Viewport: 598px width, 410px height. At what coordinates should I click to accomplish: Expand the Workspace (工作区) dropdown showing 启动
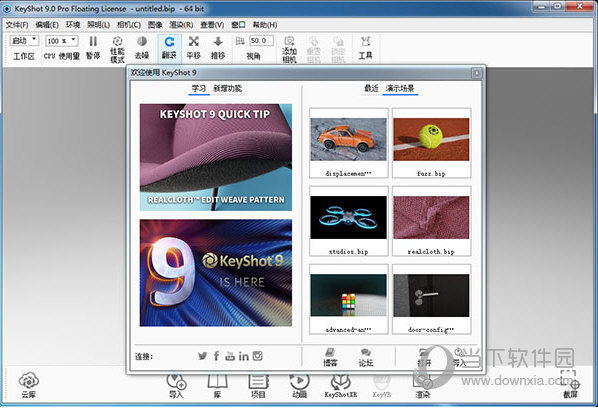coord(24,40)
